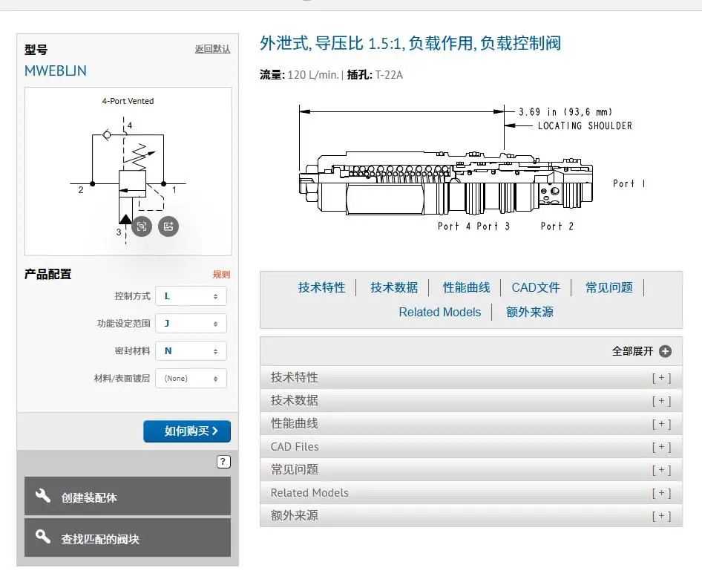
Task: Click the cavity value T-22A
Action: [389, 75]
